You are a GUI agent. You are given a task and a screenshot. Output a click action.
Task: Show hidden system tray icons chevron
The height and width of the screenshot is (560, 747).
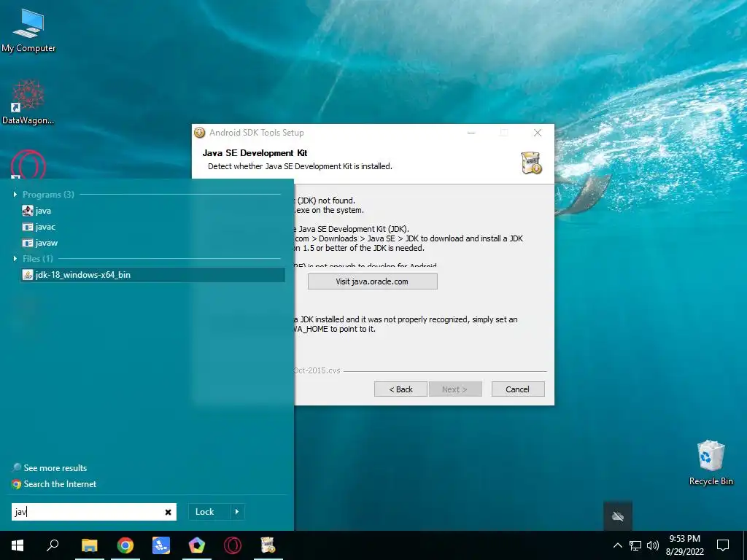617,545
